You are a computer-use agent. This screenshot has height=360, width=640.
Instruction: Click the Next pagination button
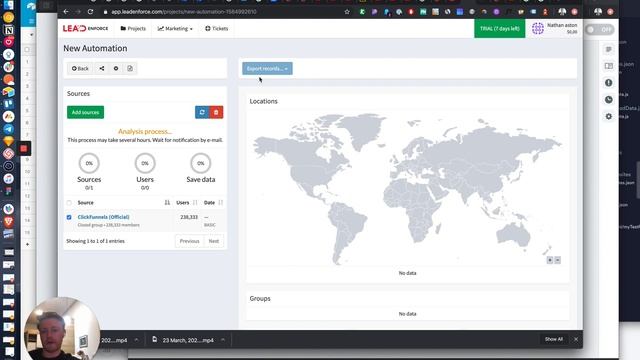click(213, 241)
